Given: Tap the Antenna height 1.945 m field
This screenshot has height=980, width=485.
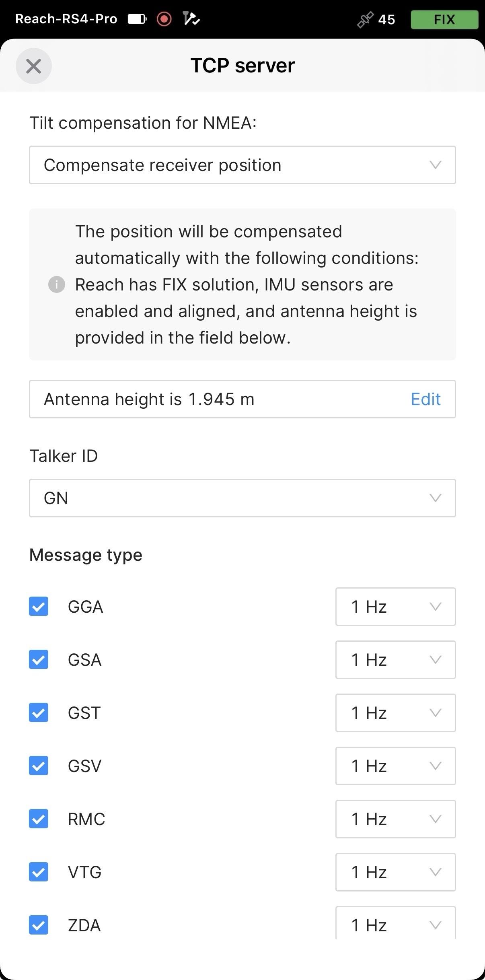Looking at the screenshot, I should coord(242,399).
